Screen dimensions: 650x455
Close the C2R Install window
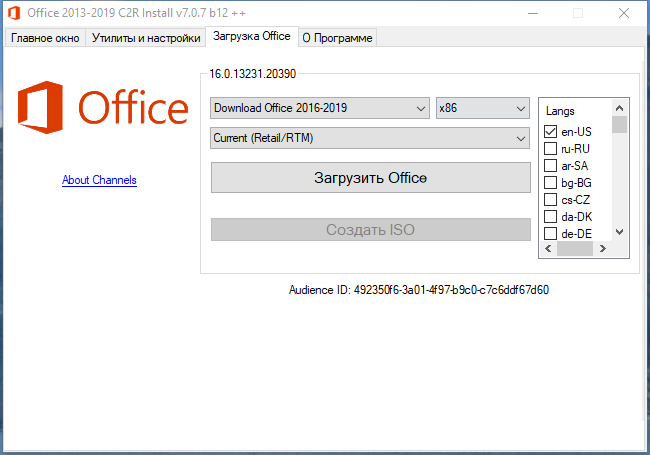[624, 13]
